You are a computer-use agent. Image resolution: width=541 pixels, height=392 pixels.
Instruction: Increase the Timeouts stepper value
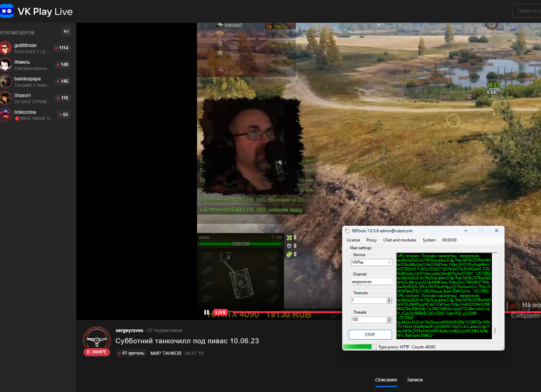pos(389,299)
